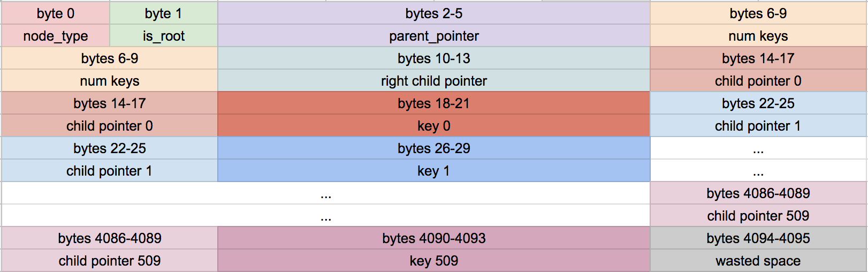Select the node_type cell
Image resolution: width=868 pixels, height=272 pixels.
[56, 36]
